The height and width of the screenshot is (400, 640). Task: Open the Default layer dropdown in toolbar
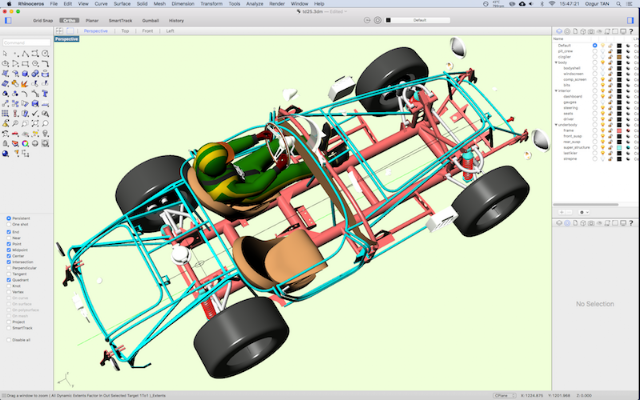420,20
